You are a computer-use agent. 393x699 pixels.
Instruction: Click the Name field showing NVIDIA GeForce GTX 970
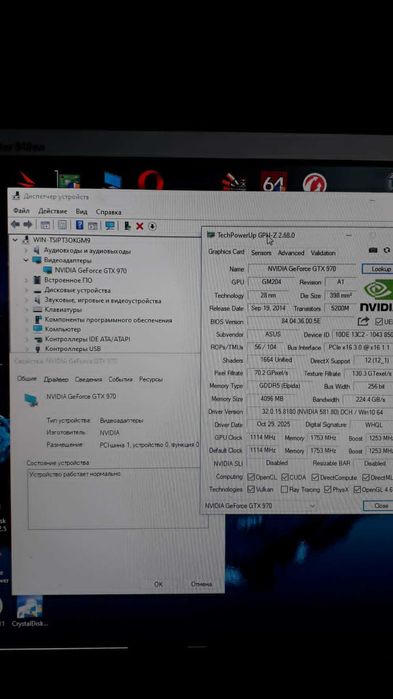(x=302, y=269)
